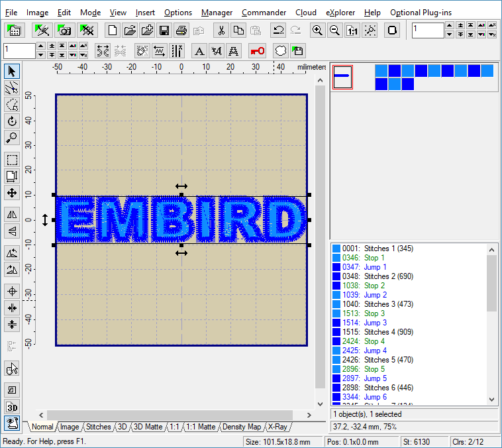502x448 pixels.
Task: Click scroll-down arrow of stitch list
Action: pos(491,400)
